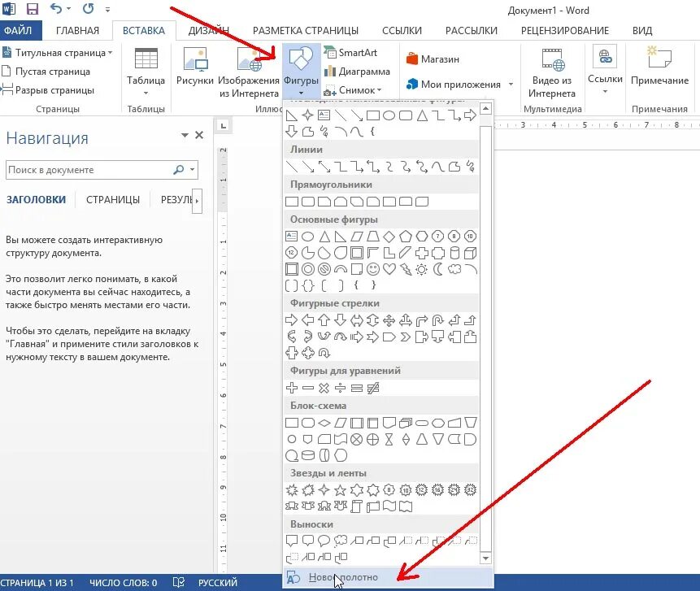Switch to the РЕЦЕНЗИРОВАНИЕ tab
The image size is (700, 591).
[565, 31]
